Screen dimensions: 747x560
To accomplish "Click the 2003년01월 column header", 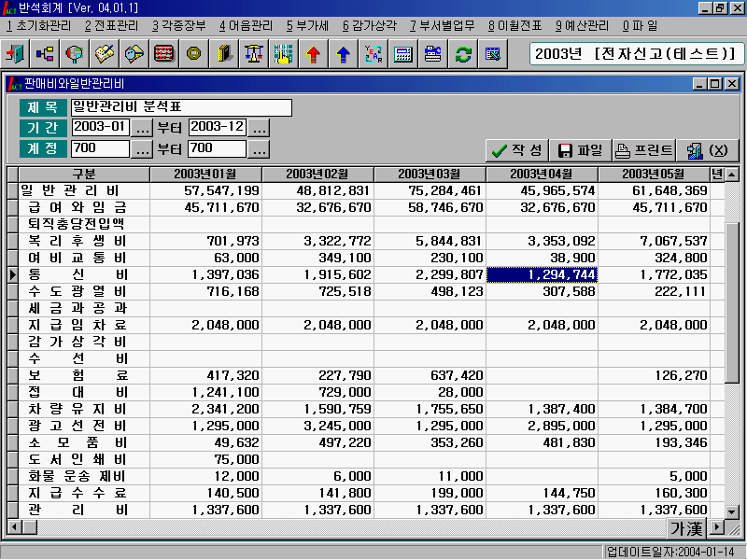I will tap(205, 175).
